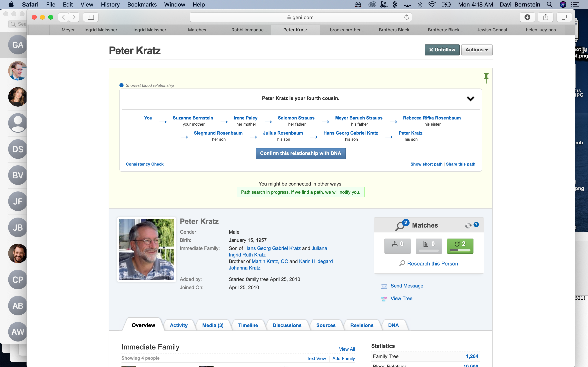Click Unfollow to stop following
This screenshot has height=367, width=588.
[442, 50]
